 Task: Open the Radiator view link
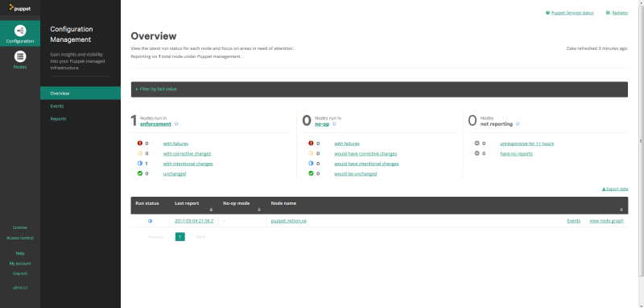pyautogui.click(x=620, y=13)
